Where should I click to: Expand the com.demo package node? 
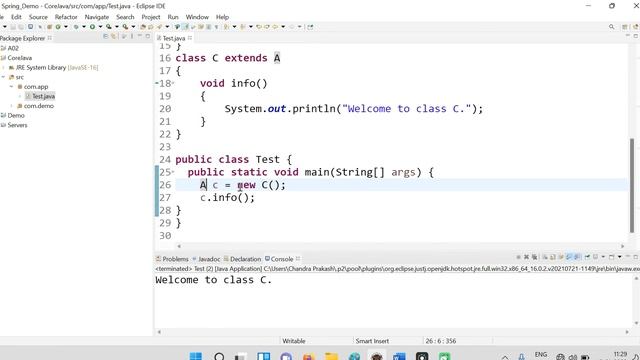tap(11, 106)
